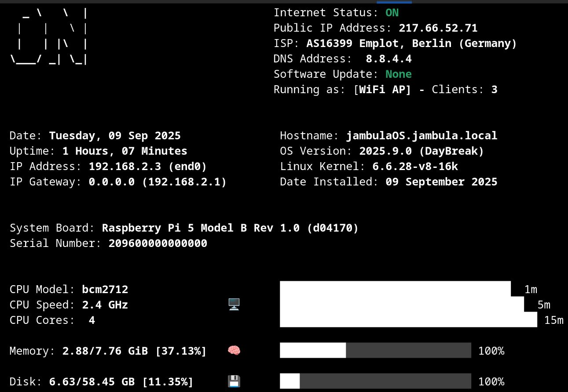Select the DNS address 8.8.4.4
Image resolution: width=568 pixels, height=392 pixels.
(x=388, y=59)
